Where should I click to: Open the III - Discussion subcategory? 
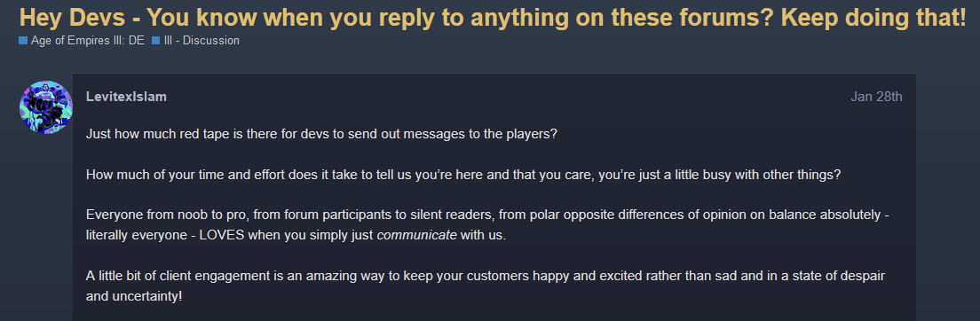pyautogui.click(x=202, y=41)
